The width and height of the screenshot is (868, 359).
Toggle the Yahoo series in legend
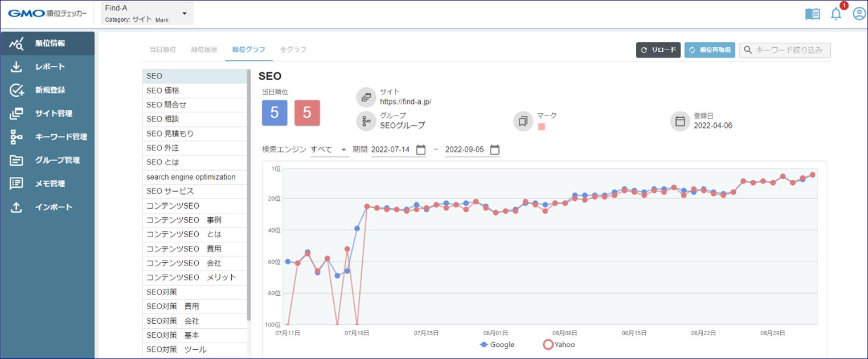tap(559, 345)
